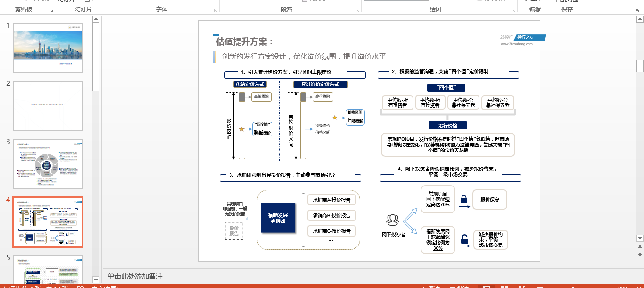
Task: Select the '价格区间上限定价' box
Action: click(355, 117)
